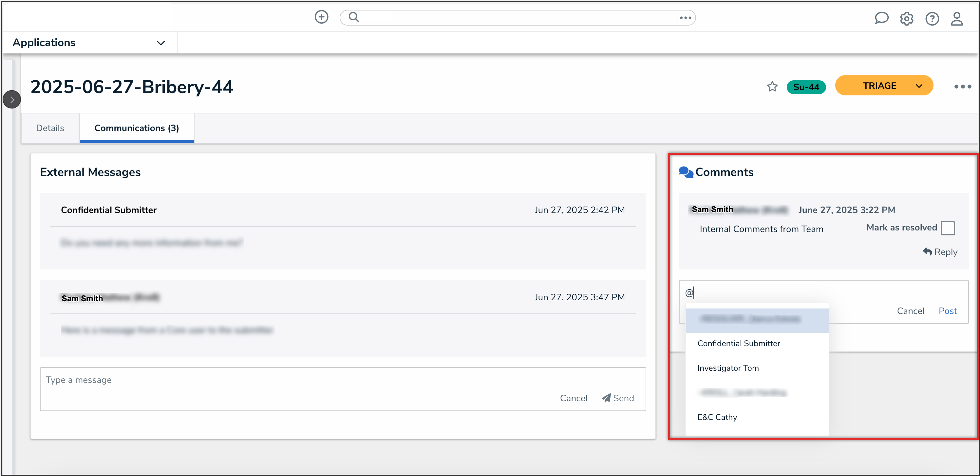
Task: Click the search magnifier icon
Action: point(354,17)
